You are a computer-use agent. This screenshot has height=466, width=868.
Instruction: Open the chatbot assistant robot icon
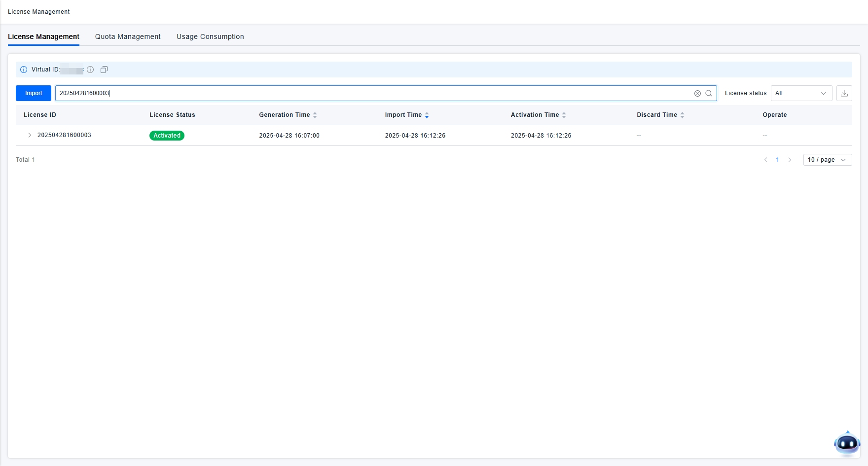(847, 443)
